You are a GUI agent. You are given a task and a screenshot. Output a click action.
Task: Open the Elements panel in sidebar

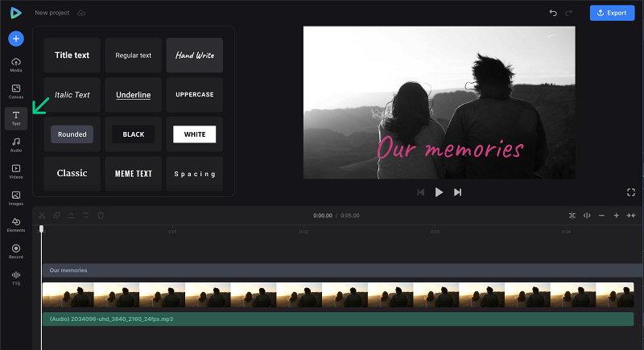point(16,224)
